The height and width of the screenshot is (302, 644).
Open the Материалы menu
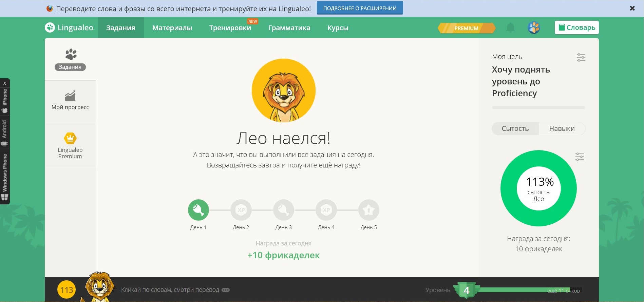click(x=172, y=28)
